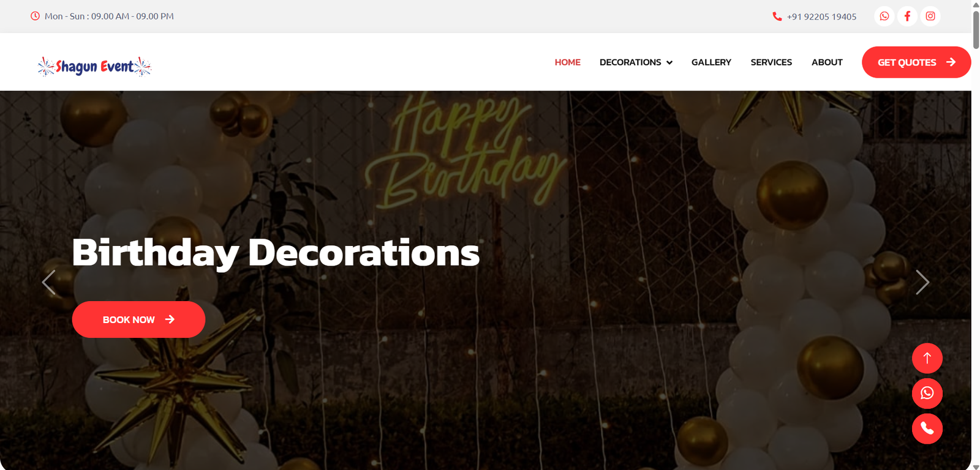
Task: Click the floating scroll-to-top arrow button
Action: tap(927, 358)
